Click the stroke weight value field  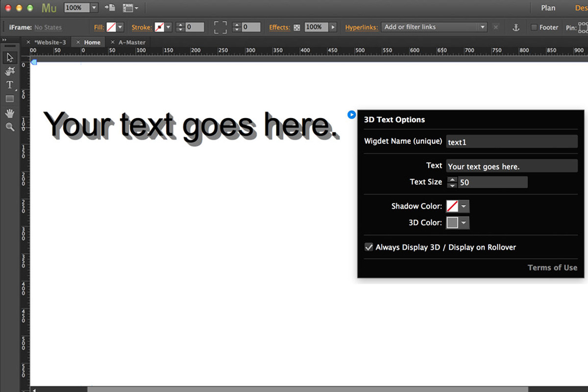[195, 27]
